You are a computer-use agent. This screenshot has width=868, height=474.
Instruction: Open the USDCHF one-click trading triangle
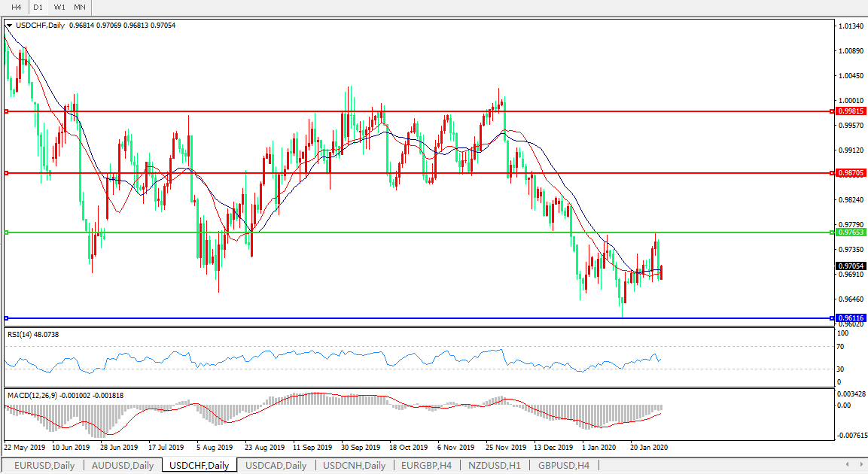(8, 26)
